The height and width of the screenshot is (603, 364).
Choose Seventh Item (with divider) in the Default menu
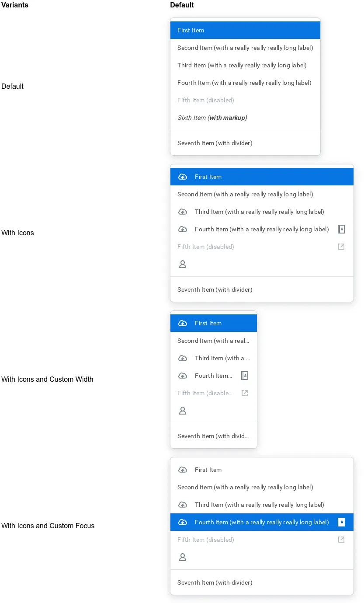tap(245, 143)
